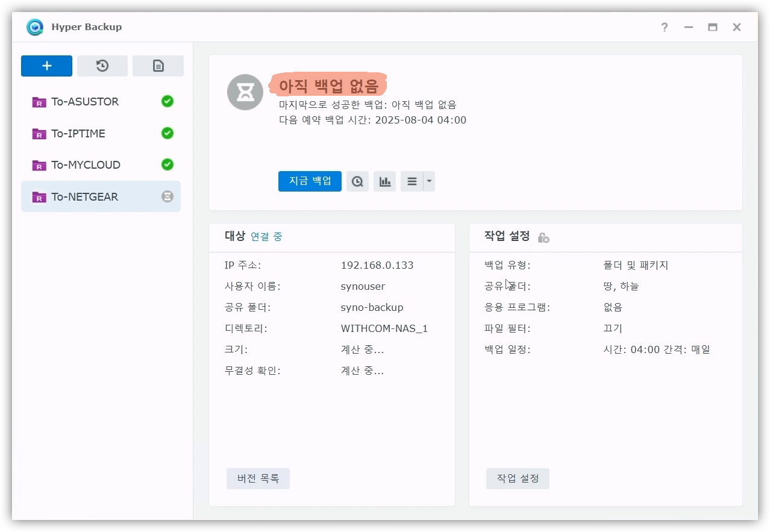Click the green check status on To-ASUSTOR

(x=167, y=102)
